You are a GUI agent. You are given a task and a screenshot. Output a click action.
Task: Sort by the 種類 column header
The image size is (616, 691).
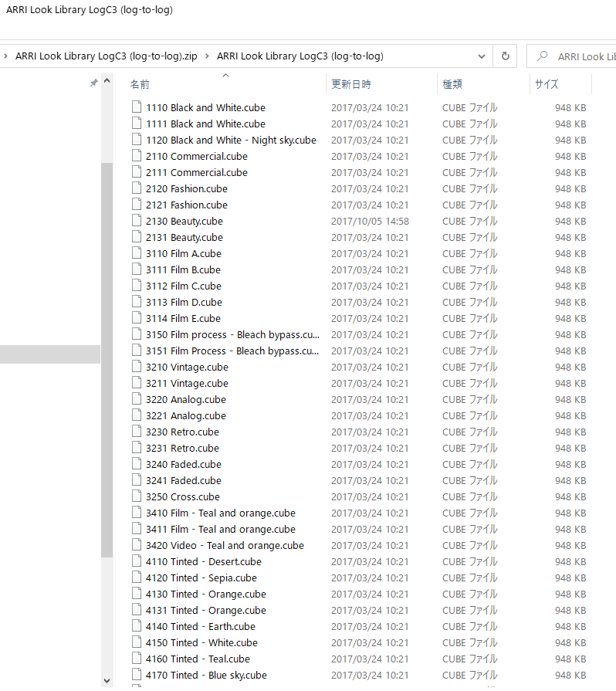(452, 84)
